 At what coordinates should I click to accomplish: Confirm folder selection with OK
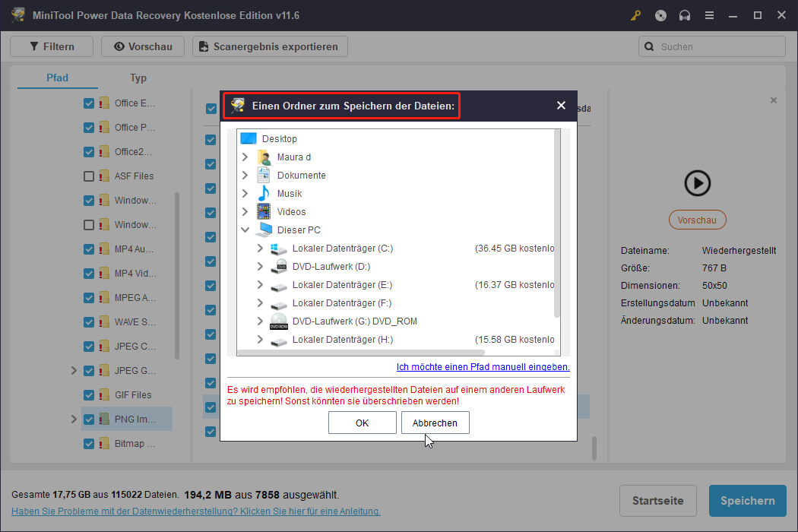click(x=363, y=423)
